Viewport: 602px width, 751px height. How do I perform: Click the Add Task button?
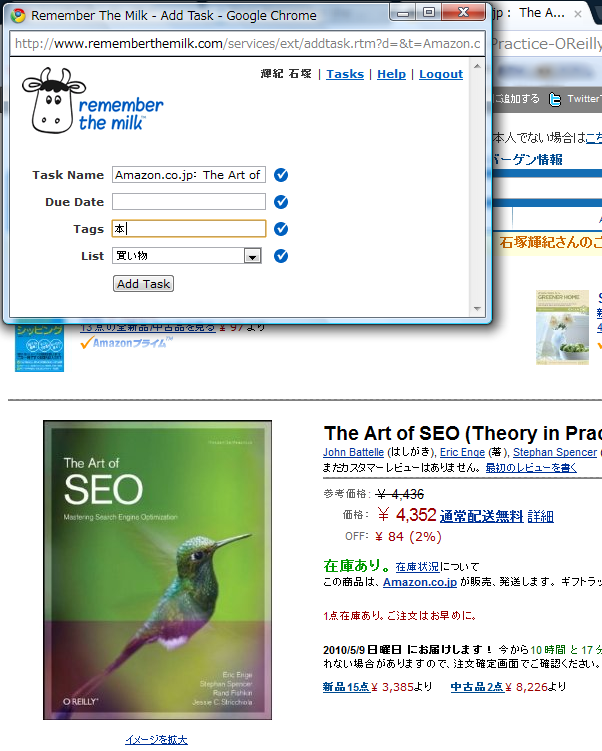143,284
